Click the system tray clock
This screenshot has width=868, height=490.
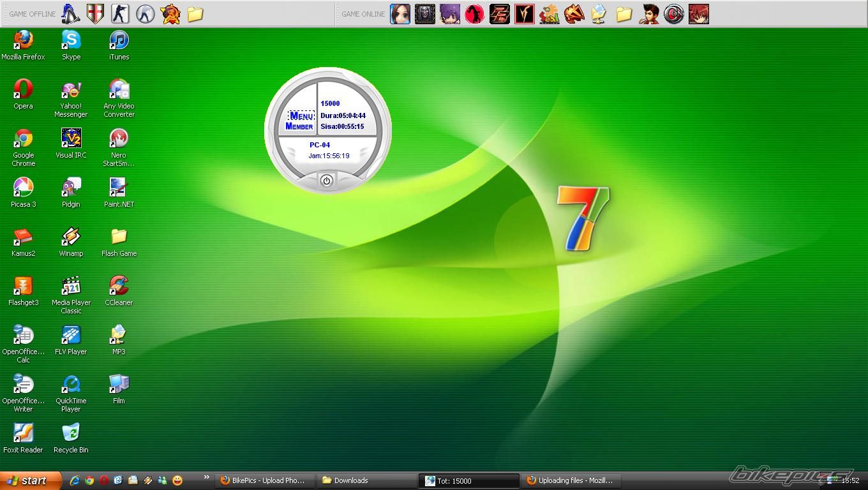pos(850,480)
